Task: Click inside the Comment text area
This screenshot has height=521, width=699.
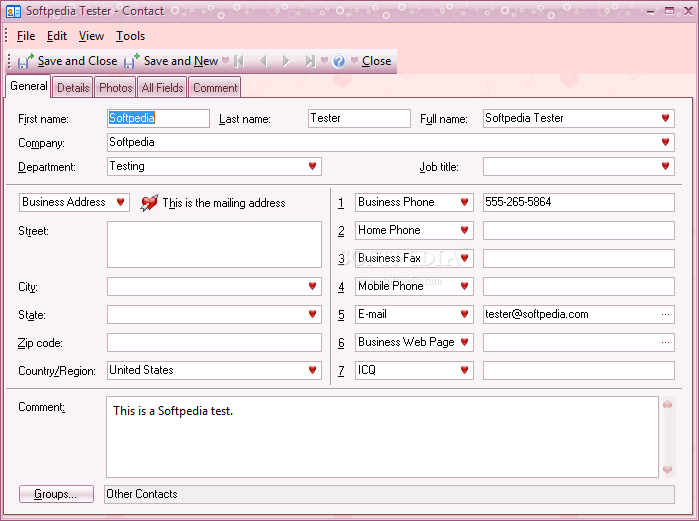Action: 382,437
